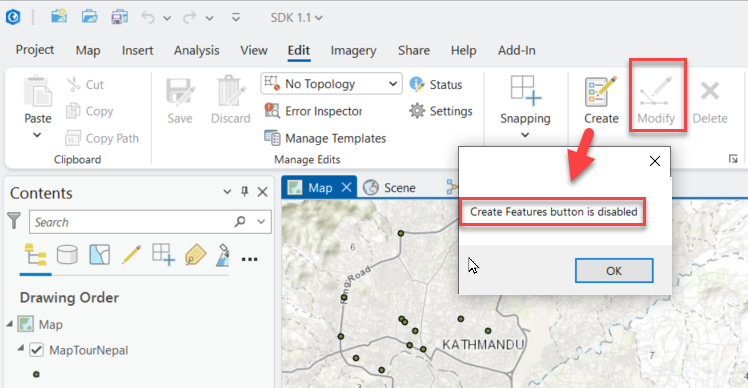The width and height of the screenshot is (748, 388).
Task: Switch to the Insert ribbon tab
Action: coord(137,50)
